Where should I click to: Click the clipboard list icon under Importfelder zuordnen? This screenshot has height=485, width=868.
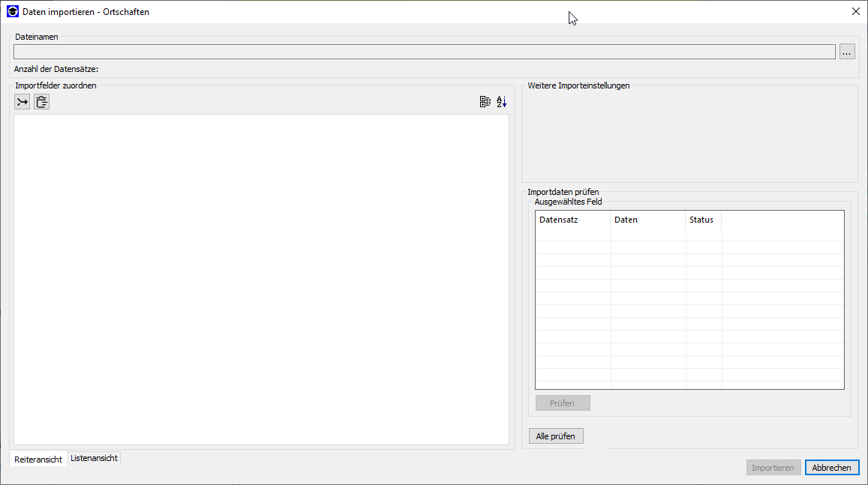[x=41, y=102]
